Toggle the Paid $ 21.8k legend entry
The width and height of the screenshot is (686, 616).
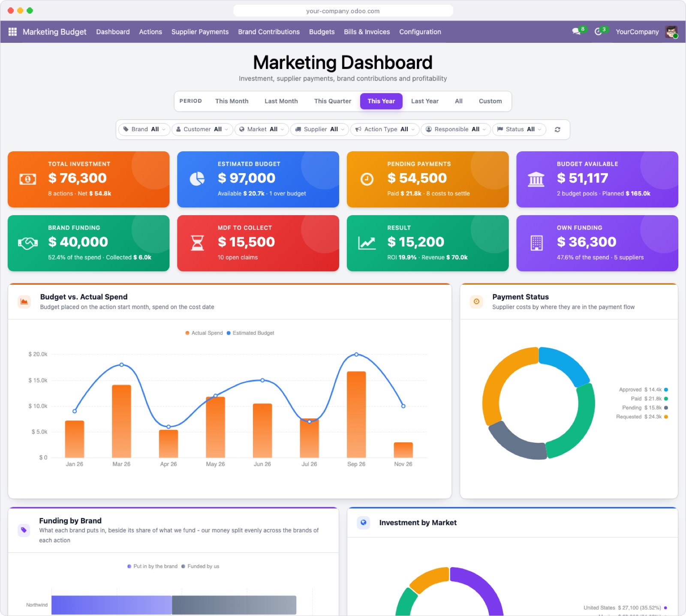pos(649,399)
